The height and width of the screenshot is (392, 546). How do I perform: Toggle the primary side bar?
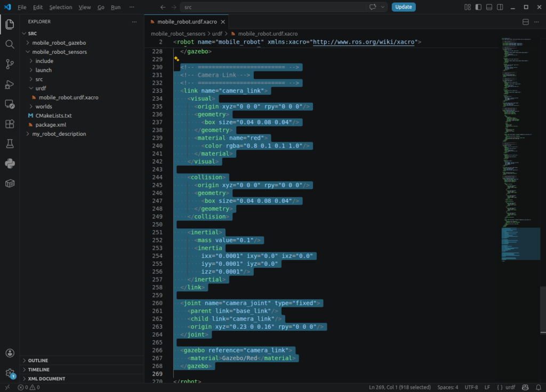[x=478, y=7]
